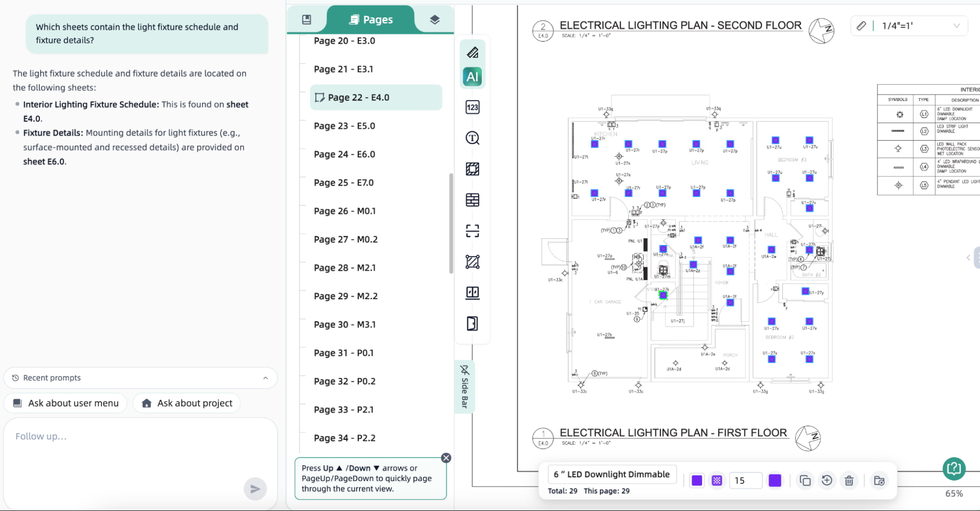Send the follow up message
The width and height of the screenshot is (980, 511).
point(255,488)
